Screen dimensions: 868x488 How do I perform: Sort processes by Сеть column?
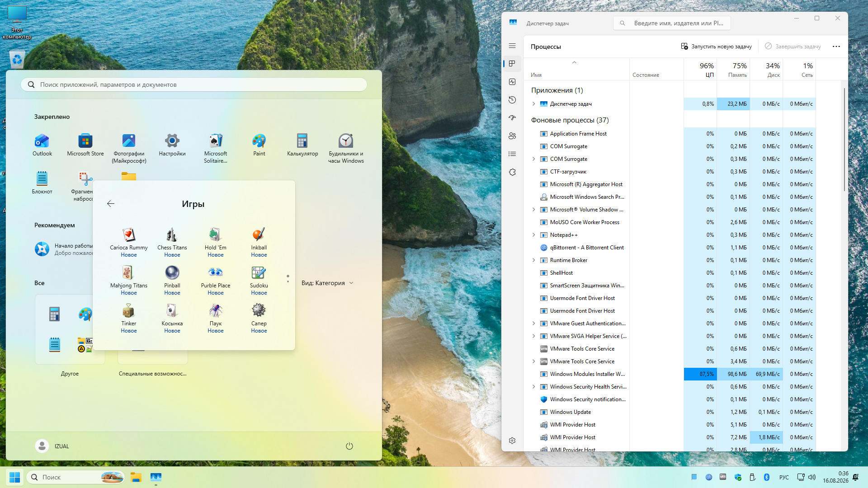(x=799, y=70)
